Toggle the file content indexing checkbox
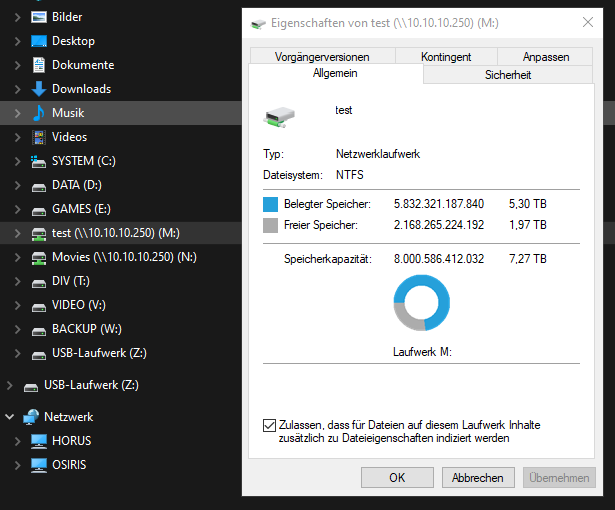 (269, 425)
